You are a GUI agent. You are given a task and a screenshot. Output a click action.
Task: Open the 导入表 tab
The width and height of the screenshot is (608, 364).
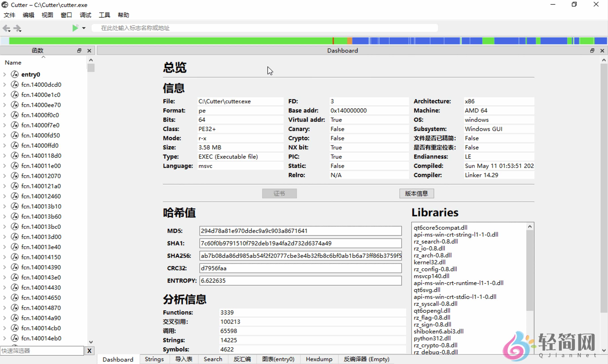pos(184,359)
